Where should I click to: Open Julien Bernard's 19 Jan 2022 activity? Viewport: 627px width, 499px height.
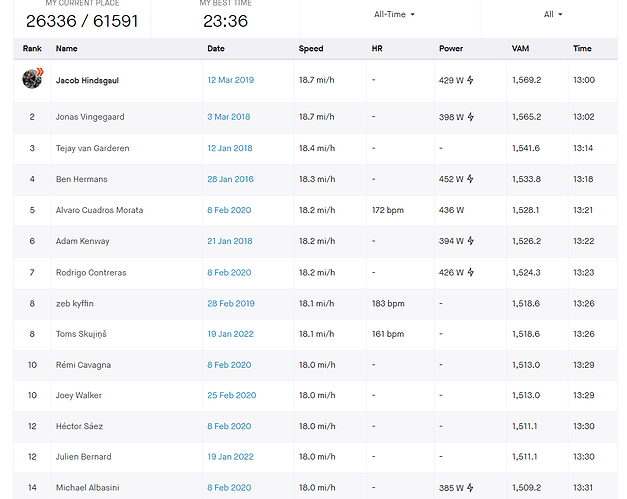coord(230,457)
